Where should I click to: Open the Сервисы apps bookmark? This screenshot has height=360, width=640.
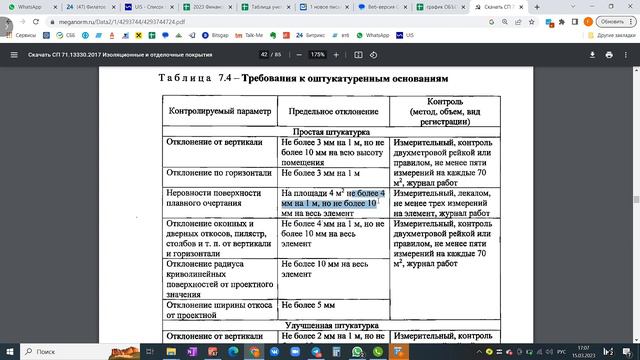click(22, 36)
